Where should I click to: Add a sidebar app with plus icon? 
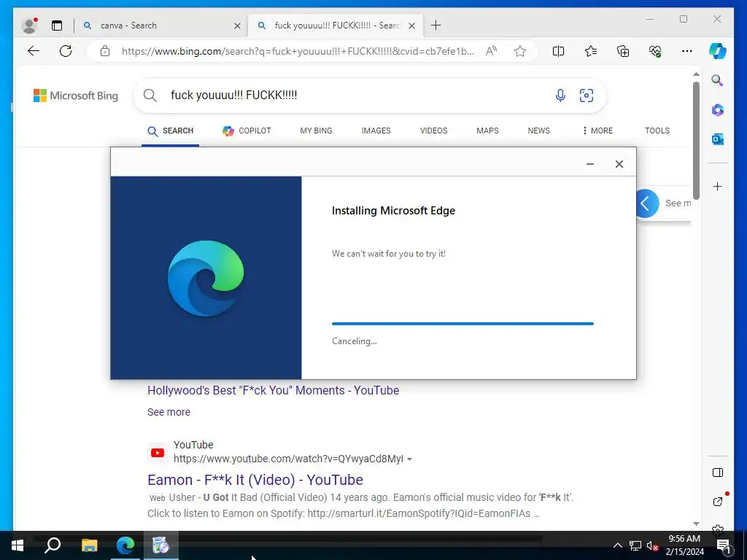pyautogui.click(x=718, y=186)
